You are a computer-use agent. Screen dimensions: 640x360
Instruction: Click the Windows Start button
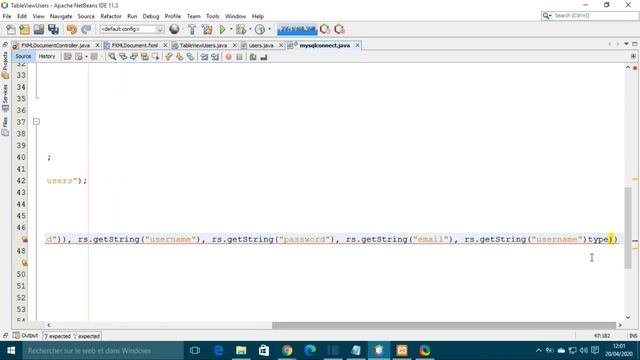coord(11,351)
